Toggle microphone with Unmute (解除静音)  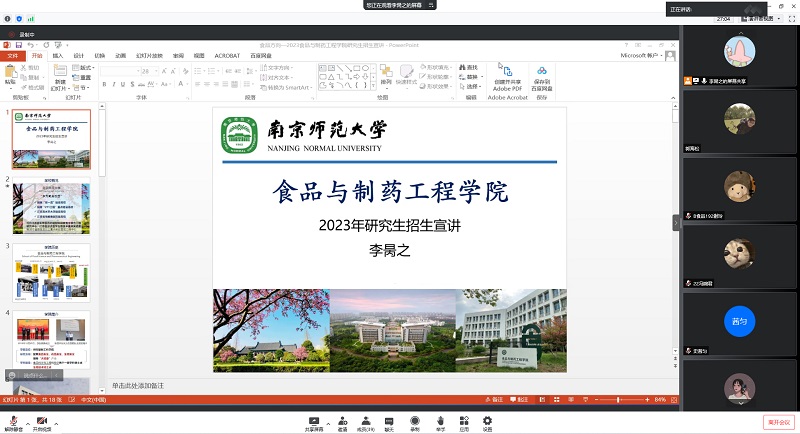tap(12, 419)
